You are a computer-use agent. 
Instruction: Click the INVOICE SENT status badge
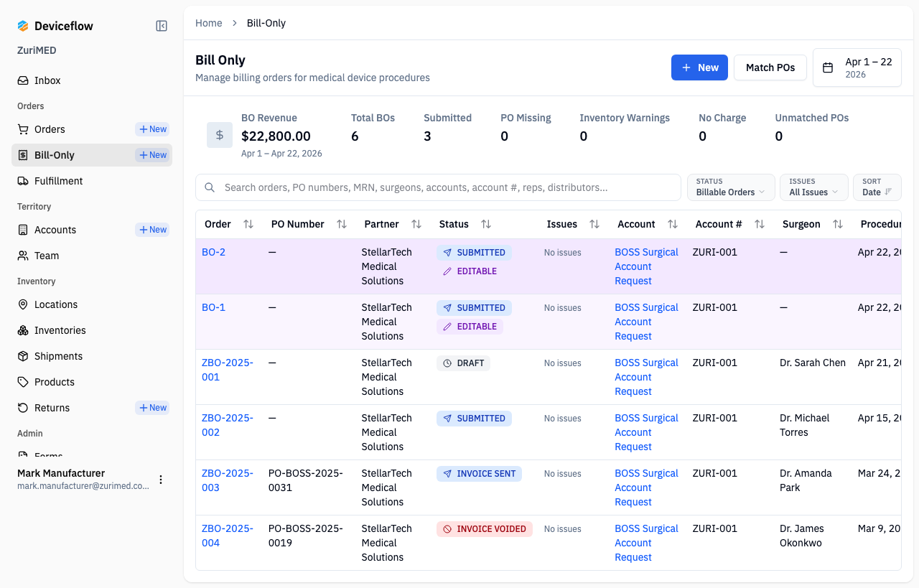click(479, 474)
